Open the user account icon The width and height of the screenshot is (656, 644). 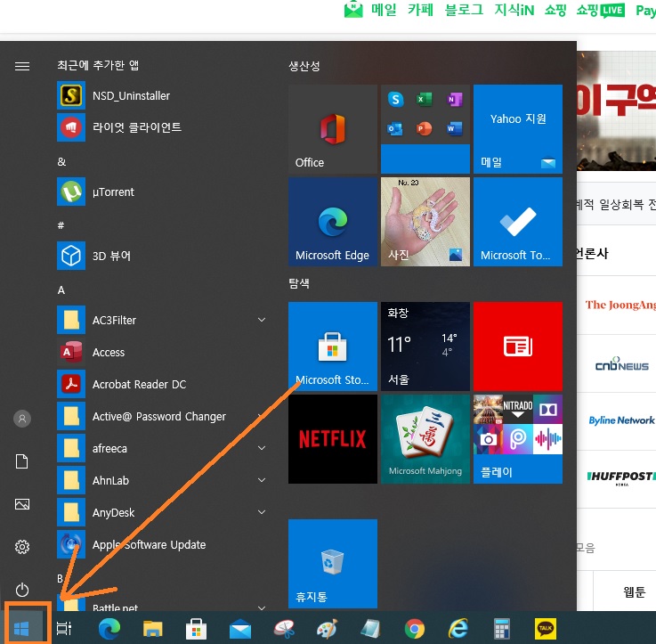coord(22,419)
